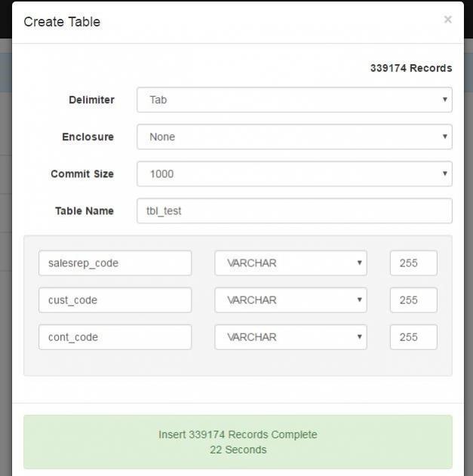Close the Create Table dialog

point(447,20)
